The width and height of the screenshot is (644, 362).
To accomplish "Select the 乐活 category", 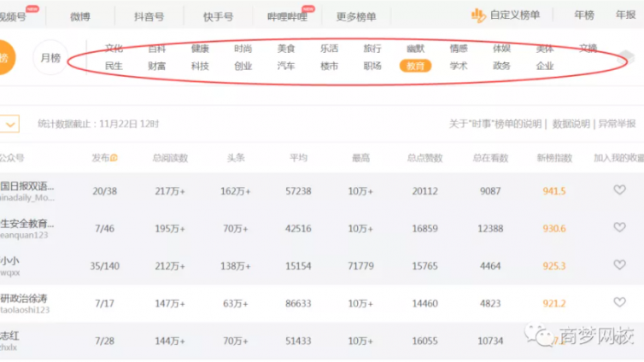I will click(x=330, y=49).
